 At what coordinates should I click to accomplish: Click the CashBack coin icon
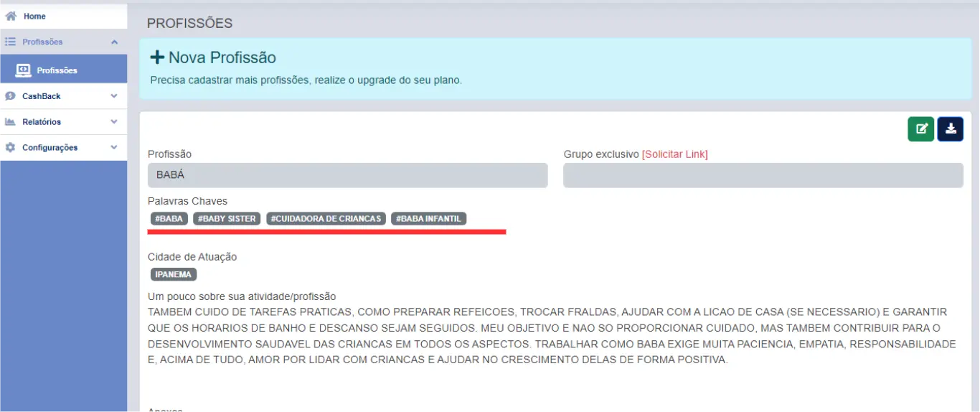point(10,96)
